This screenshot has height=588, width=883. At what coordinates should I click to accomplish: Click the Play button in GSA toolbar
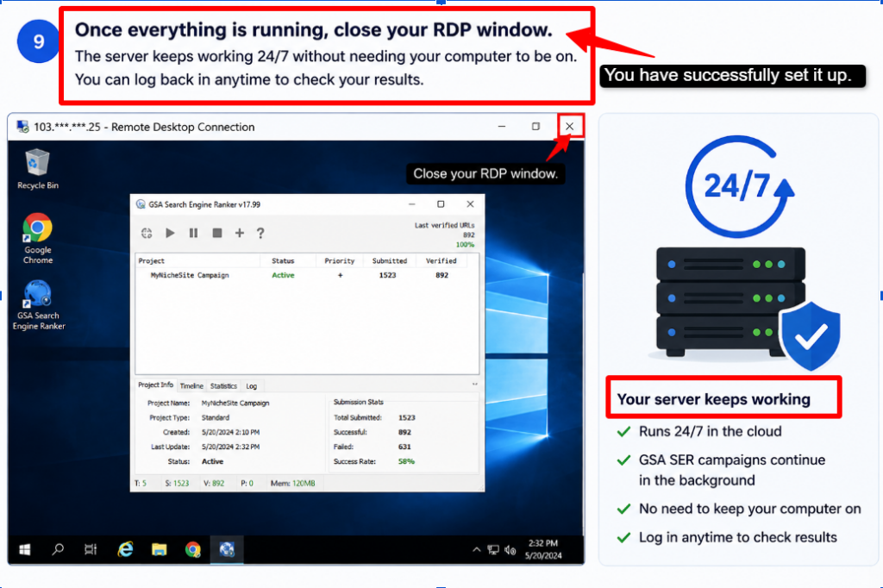click(x=170, y=233)
